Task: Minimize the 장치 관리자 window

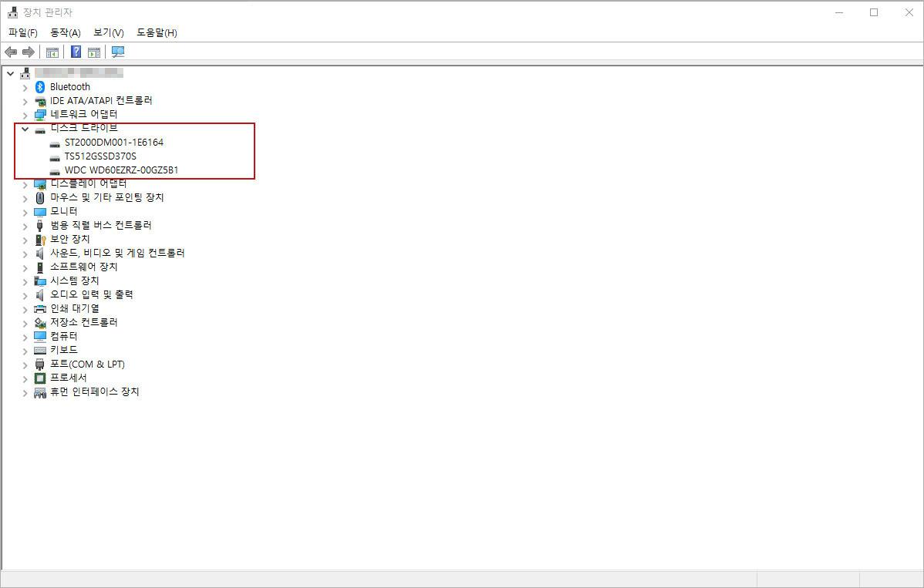Action: click(839, 12)
